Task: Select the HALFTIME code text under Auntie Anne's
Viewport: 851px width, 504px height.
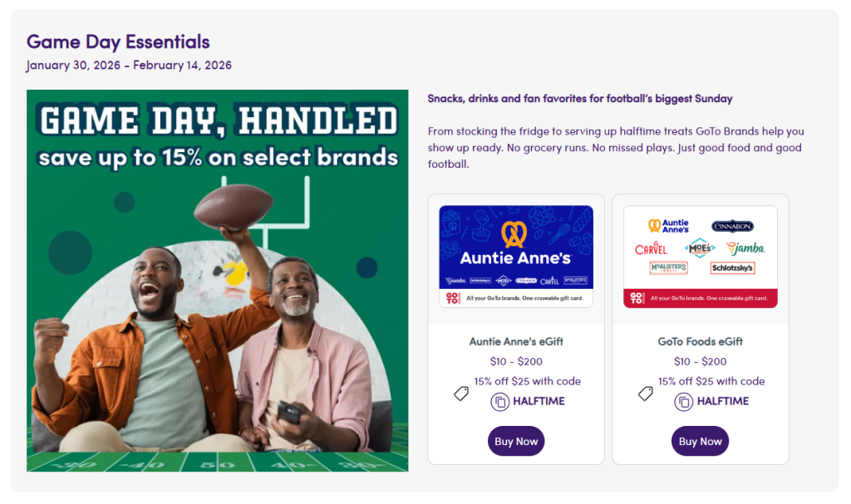Action: tap(539, 401)
